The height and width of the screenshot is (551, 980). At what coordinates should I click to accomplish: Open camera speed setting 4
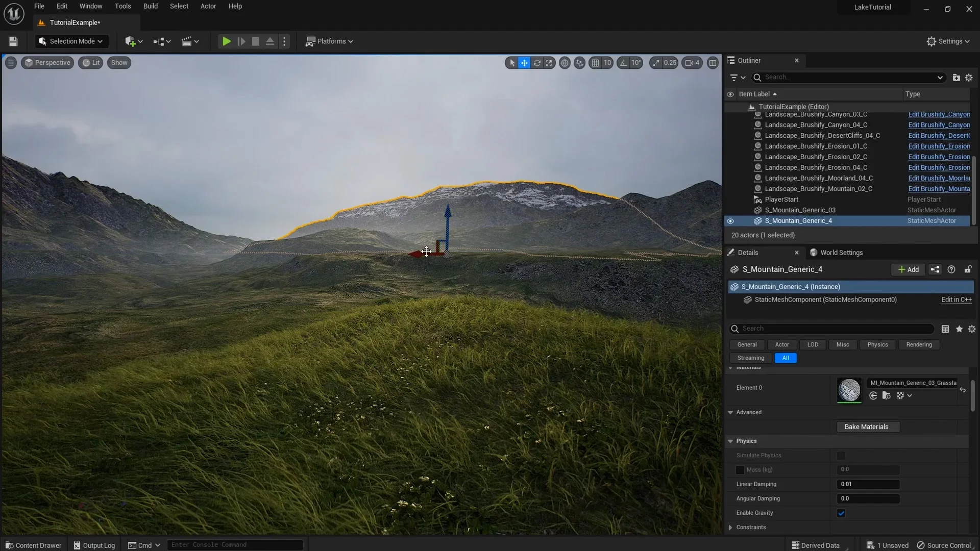693,63
